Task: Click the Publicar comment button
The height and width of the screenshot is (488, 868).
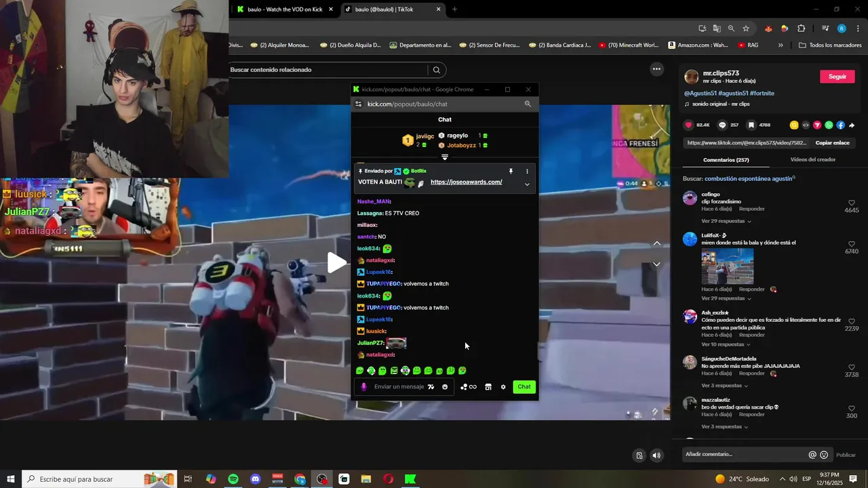Action: click(x=846, y=455)
